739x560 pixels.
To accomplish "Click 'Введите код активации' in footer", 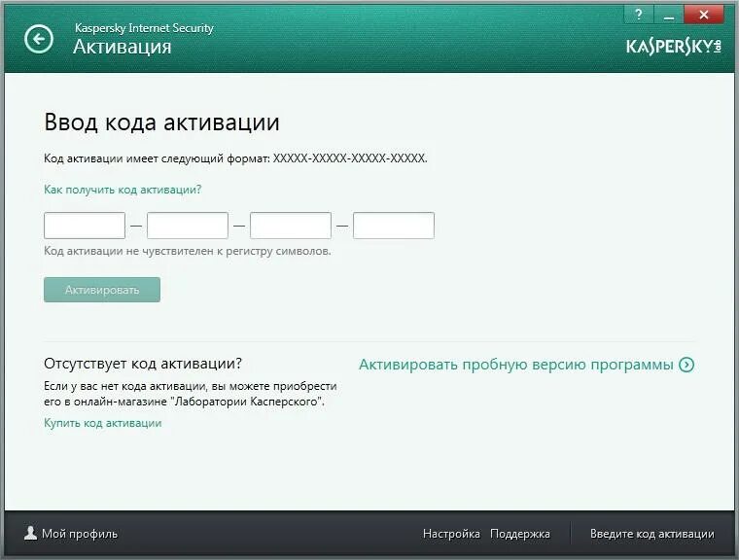I will (652, 534).
